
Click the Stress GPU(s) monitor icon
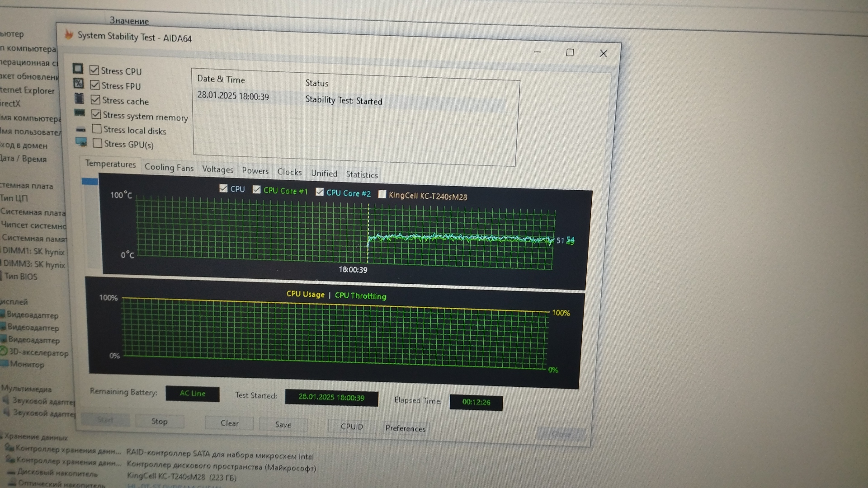[x=81, y=142]
